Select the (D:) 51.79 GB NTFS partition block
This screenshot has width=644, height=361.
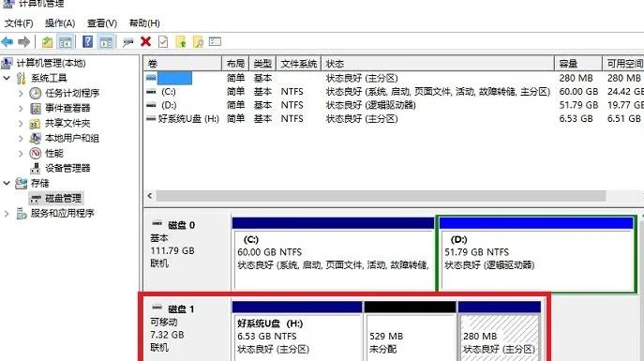pos(536,254)
